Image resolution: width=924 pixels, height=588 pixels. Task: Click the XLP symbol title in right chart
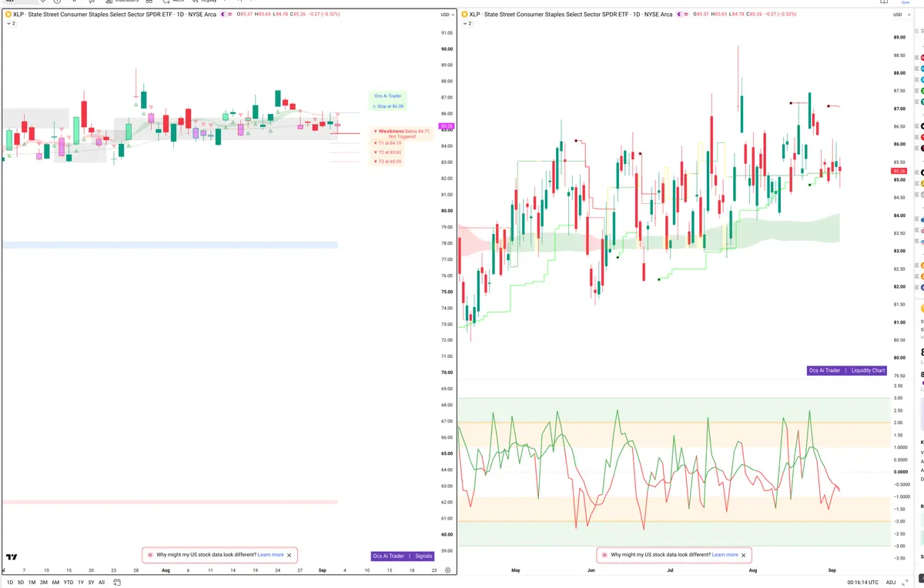click(x=572, y=15)
